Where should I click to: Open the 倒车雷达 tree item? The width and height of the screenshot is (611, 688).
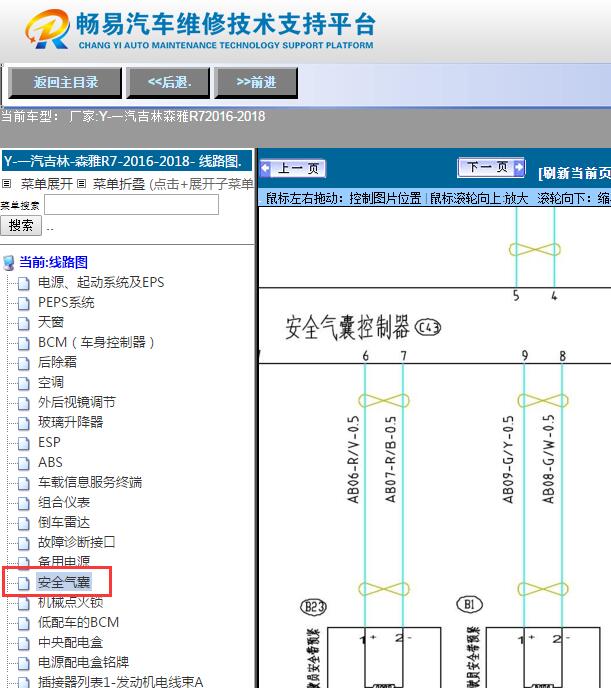64,522
